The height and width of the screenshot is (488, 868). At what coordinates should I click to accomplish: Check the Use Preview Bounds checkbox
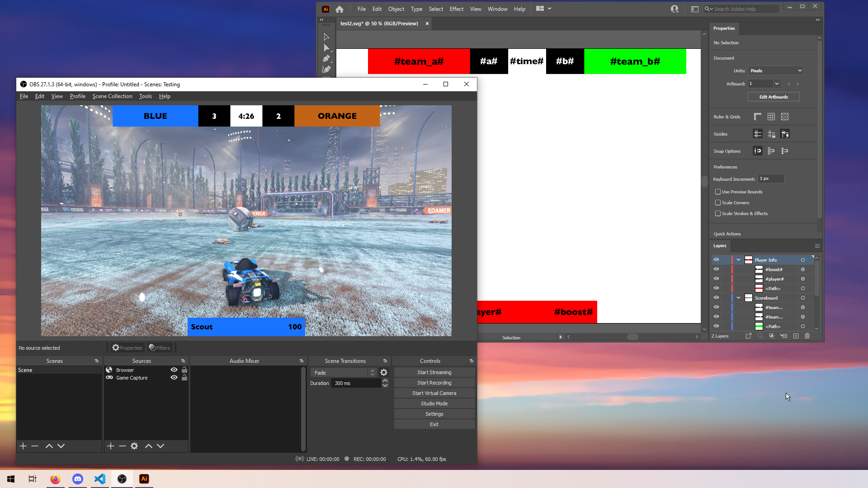pyautogui.click(x=718, y=192)
